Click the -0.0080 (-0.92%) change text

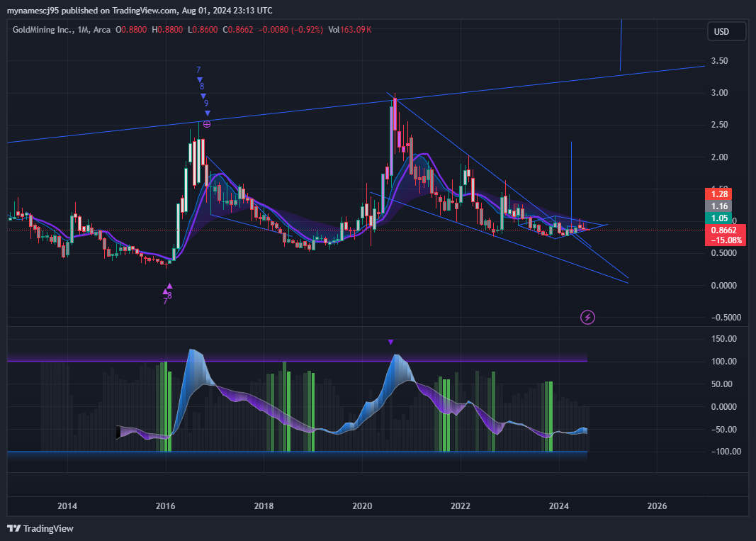click(x=290, y=30)
